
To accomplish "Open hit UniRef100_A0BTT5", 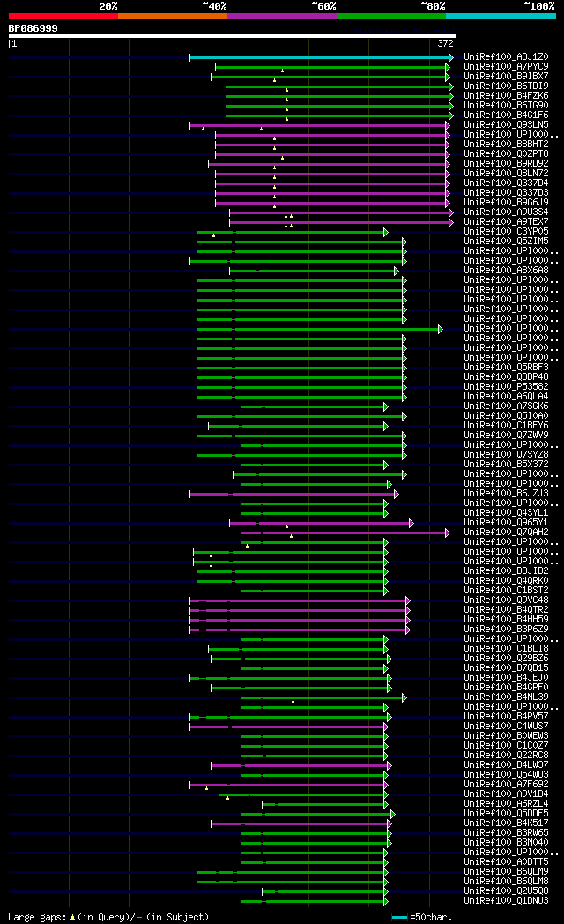I will pyautogui.click(x=506, y=861).
